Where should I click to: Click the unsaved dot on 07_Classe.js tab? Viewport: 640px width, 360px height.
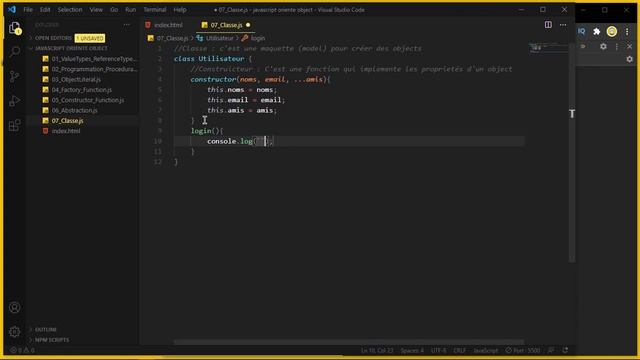248,25
